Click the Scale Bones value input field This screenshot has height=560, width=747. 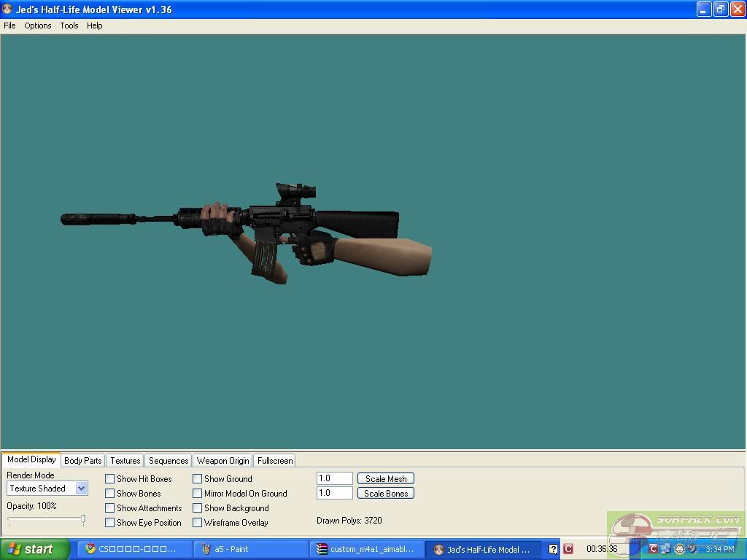click(x=334, y=493)
